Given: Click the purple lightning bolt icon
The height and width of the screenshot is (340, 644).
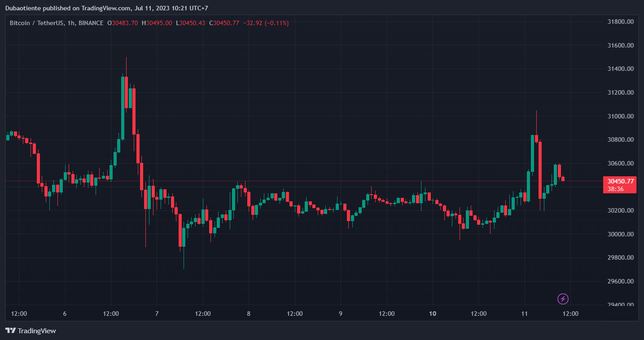Looking at the screenshot, I should click(563, 299).
